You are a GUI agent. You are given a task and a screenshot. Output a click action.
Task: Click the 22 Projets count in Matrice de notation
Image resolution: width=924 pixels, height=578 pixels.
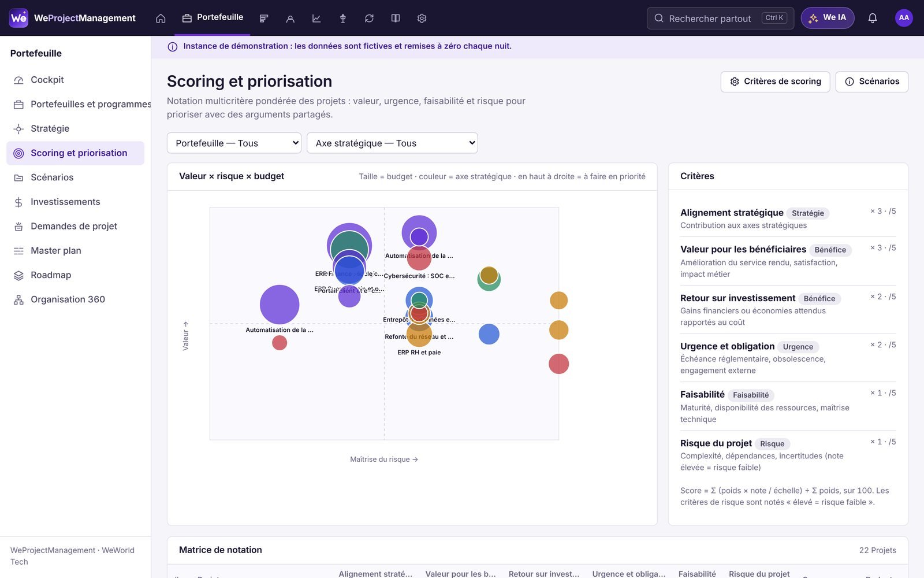pyautogui.click(x=877, y=550)
